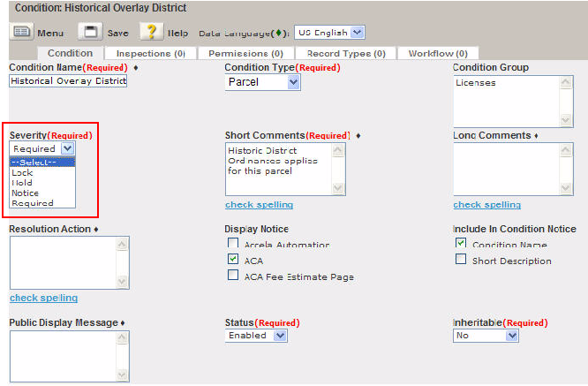Tick the ACA Fee Estimate Page checkbox
The width and height of the screenshot is (588, 386).
[233, 276]
